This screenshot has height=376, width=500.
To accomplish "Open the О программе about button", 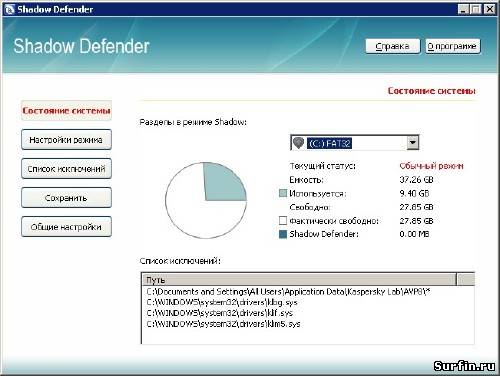I will pos(453,46).
